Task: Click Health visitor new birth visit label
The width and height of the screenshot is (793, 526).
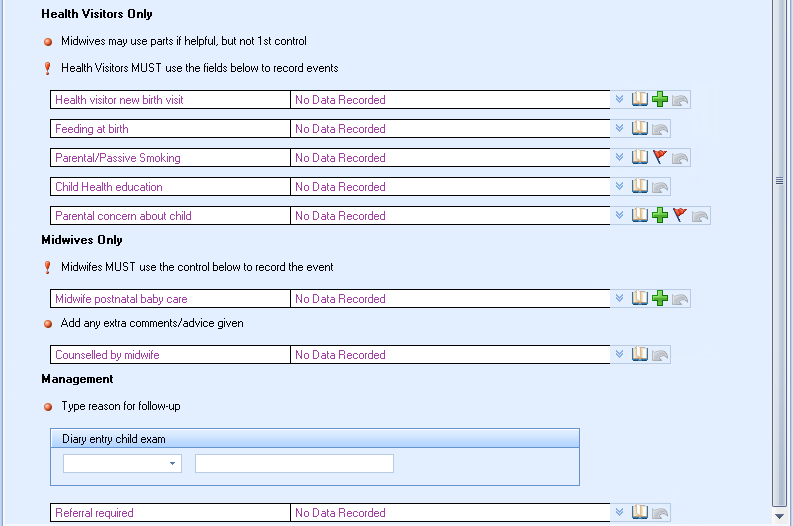Action: (x=119, y=100)
